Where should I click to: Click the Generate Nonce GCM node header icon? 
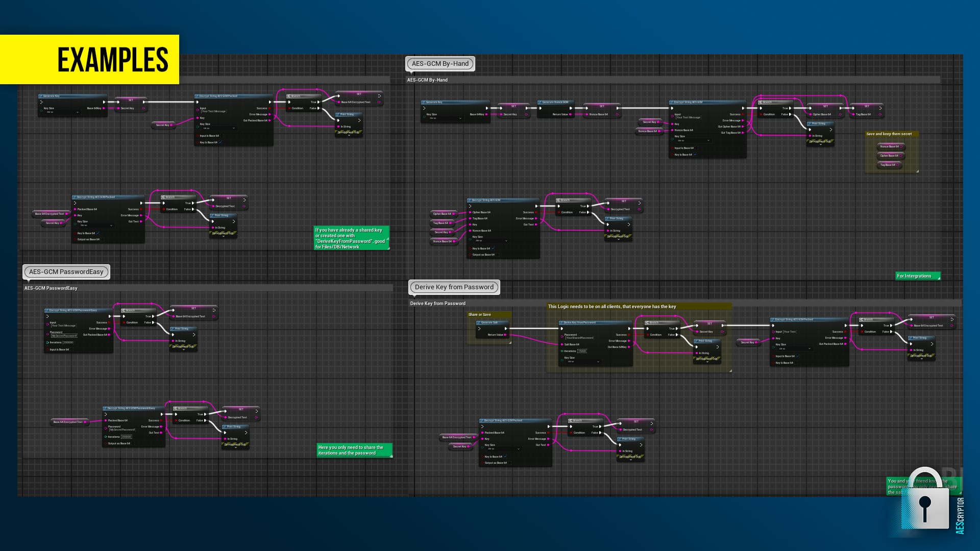tap(540, 102)
